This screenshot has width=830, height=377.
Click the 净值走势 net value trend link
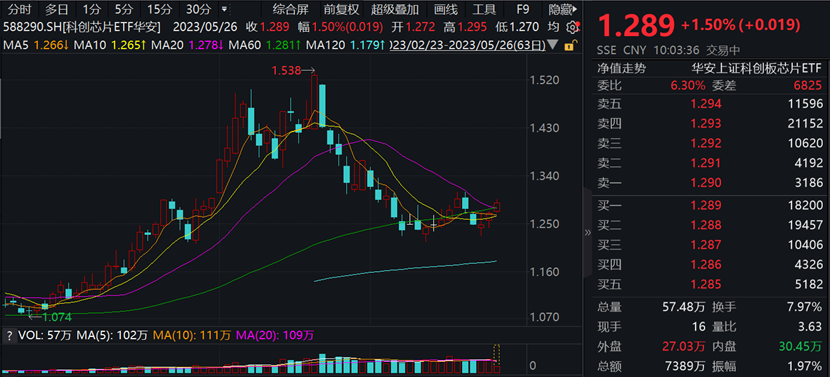tap(622, 68)
